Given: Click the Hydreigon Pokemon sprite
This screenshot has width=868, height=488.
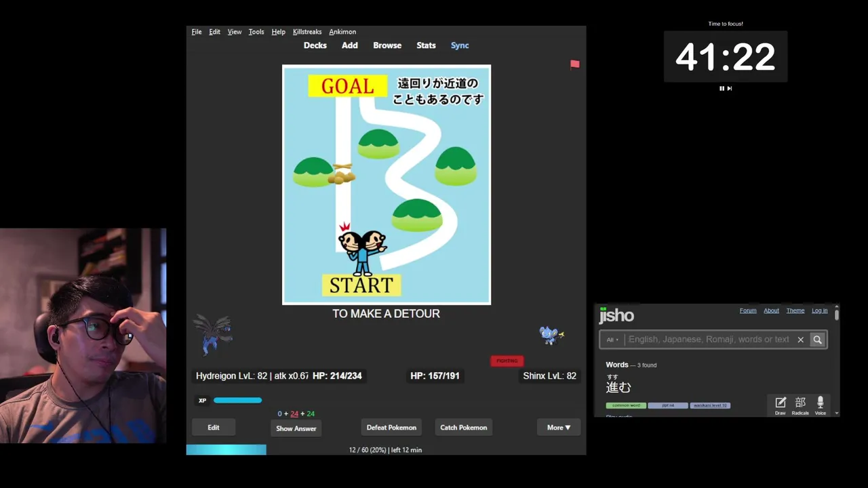Looking at the screenshot, I should (214, 334).
